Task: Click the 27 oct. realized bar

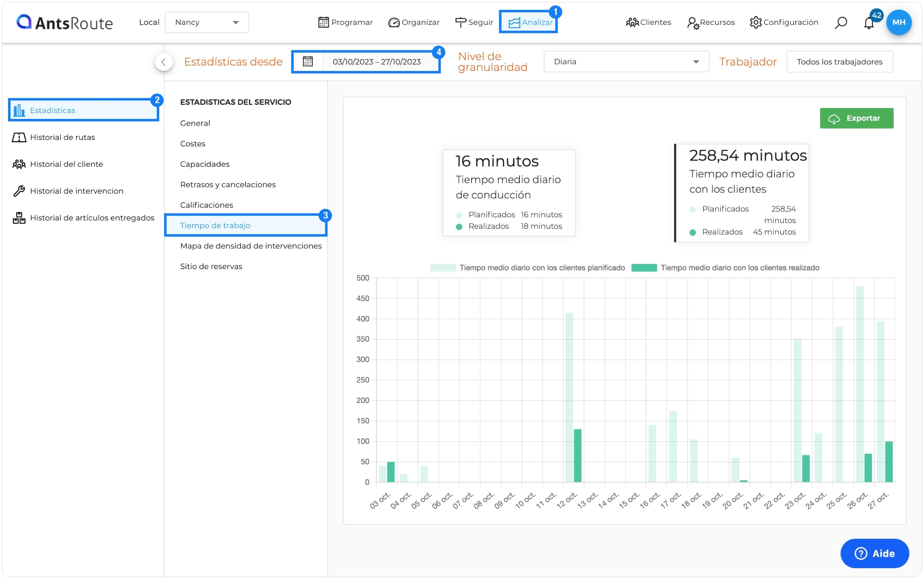Action: (x=889, y=462)
